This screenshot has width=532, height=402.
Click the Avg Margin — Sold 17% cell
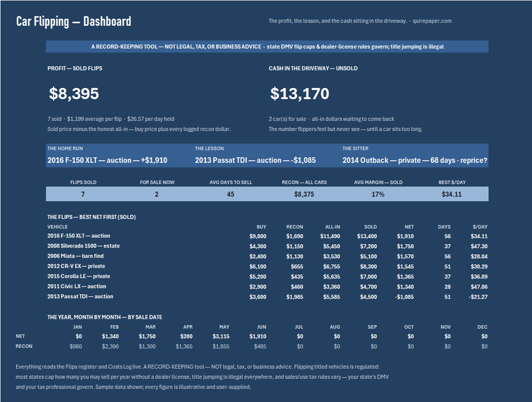(378, 194)
